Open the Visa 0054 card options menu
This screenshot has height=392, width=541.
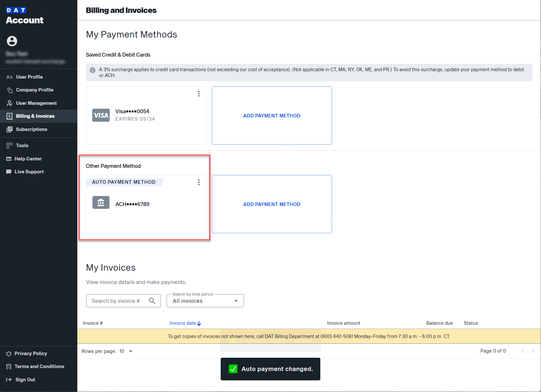199,94
